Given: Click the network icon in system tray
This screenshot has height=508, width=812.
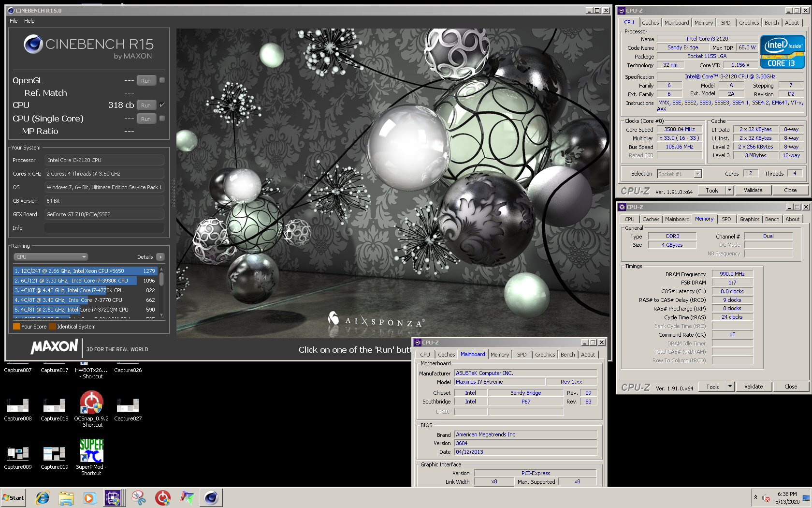Looking at the screenshot, I should pyautogui.click(x=806, y=498).
